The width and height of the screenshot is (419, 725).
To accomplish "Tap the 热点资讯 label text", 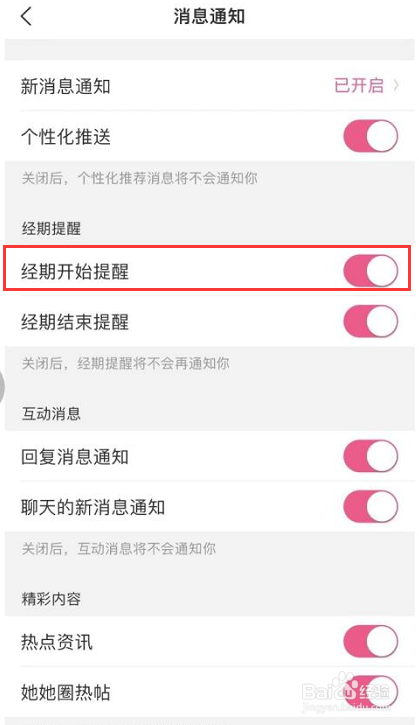I will pyautogui.click(x=56, y=642).
